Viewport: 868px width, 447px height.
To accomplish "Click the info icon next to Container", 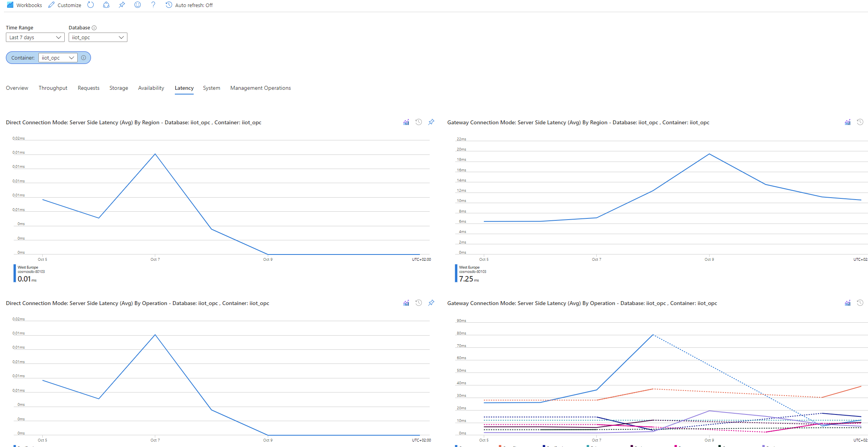I will click(x=84, y=58).
